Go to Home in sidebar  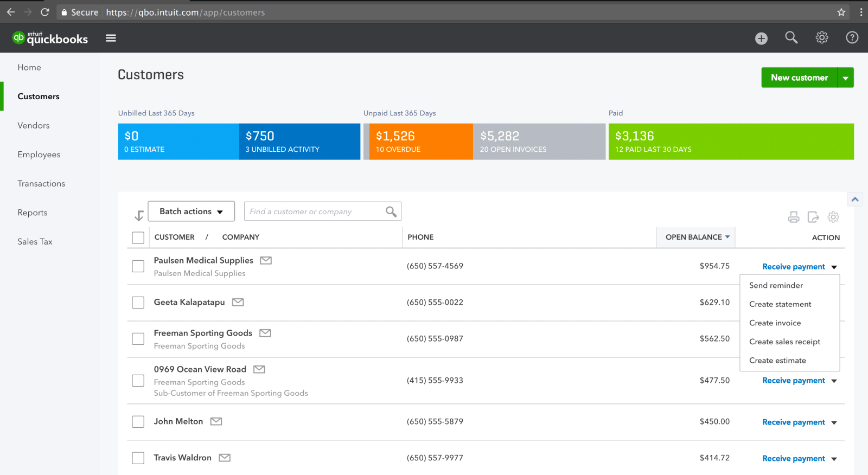pyautogui.click(x=29, y=67)
